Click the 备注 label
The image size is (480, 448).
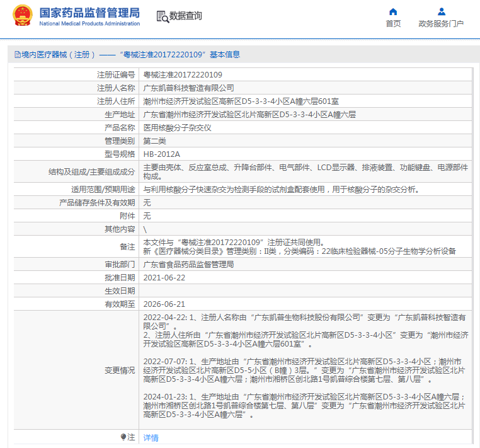pos(127,247)
